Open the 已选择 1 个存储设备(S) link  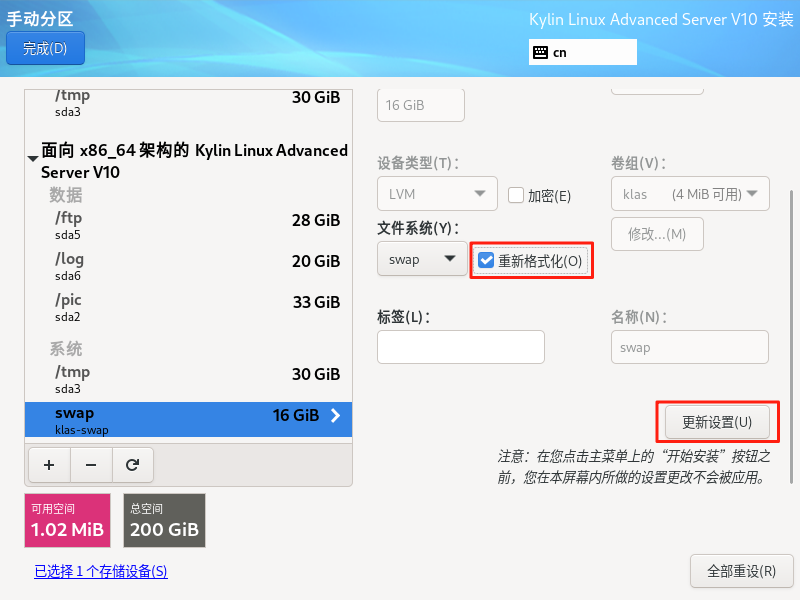click(101, 571)
